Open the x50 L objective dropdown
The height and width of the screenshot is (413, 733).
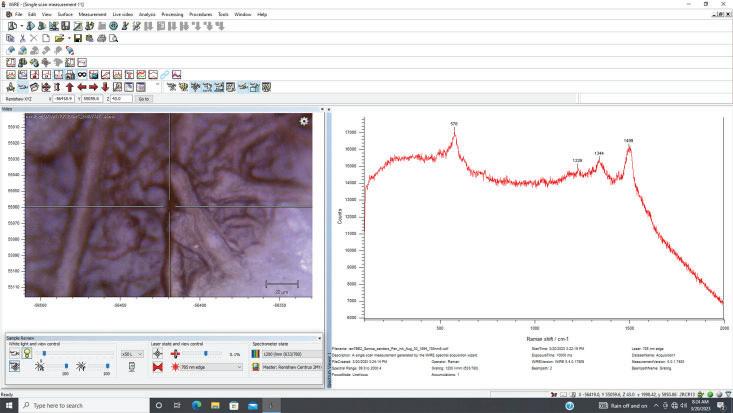click(132, 354)
